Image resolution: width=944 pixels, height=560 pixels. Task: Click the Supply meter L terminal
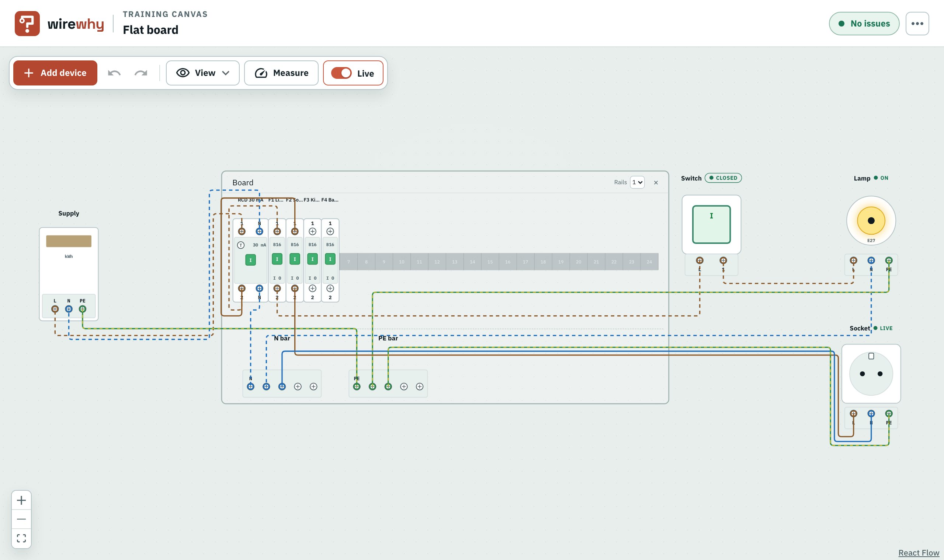[x=55, y=309]
